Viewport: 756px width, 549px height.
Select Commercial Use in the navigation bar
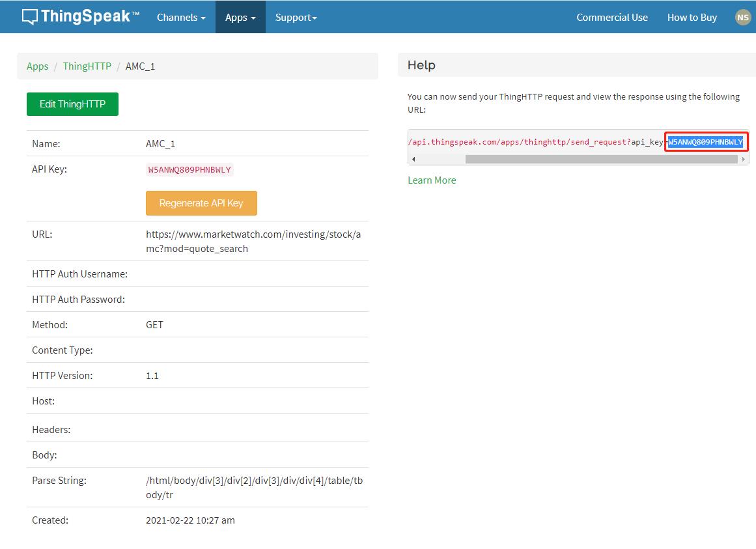coord(611,18)
